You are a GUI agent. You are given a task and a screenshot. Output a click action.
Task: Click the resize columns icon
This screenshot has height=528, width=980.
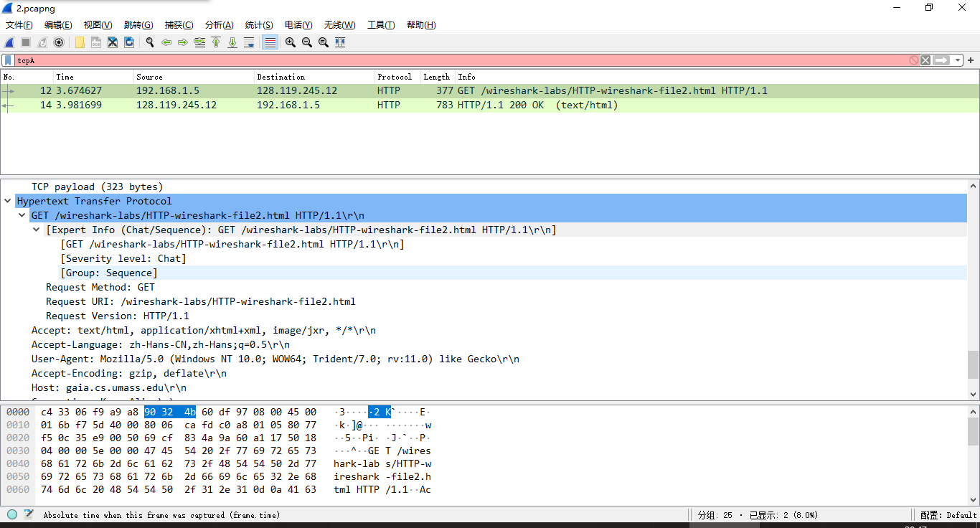tap(340, 42)
